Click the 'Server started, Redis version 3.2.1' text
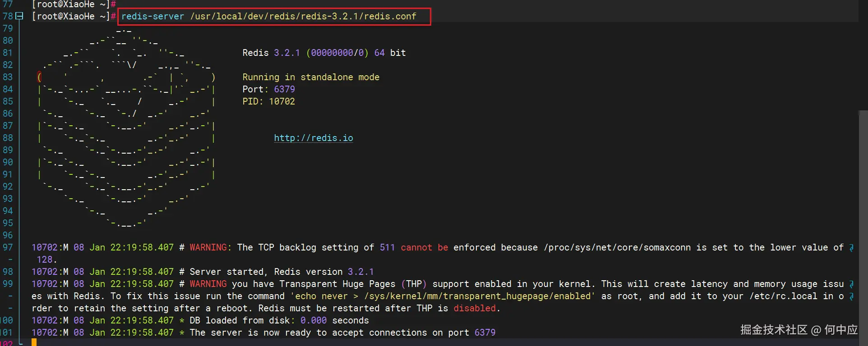The image size is (868, 346). coord(282,272)
